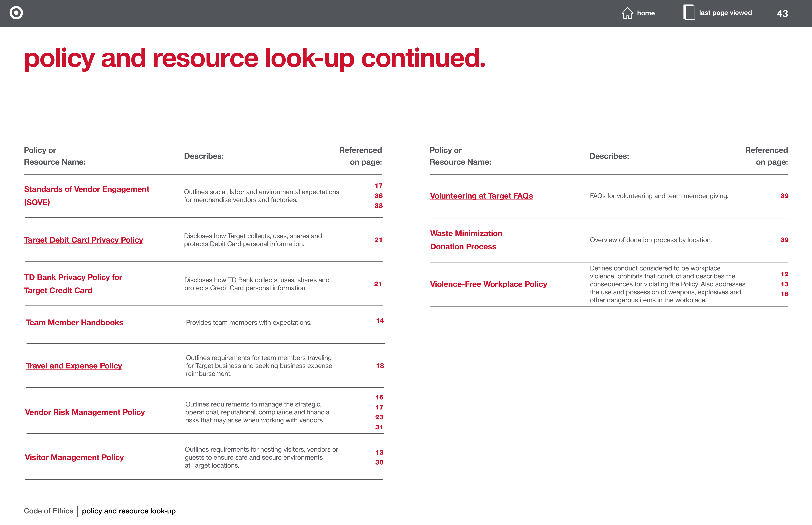This screenshot has width=812, height=525.
Task: Jump to page 30 in Visitor Management row
Action: pos(379,462)
